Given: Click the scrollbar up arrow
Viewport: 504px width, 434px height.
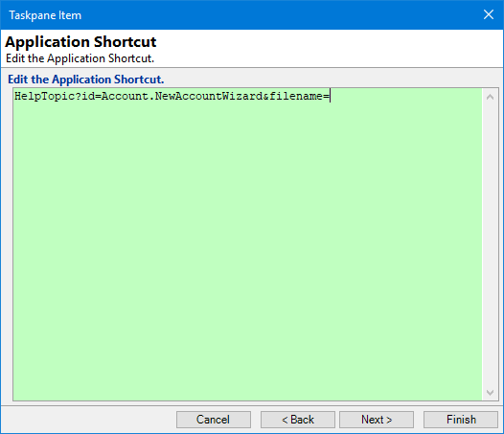Looking at the screenshot, I should (491, 97).
